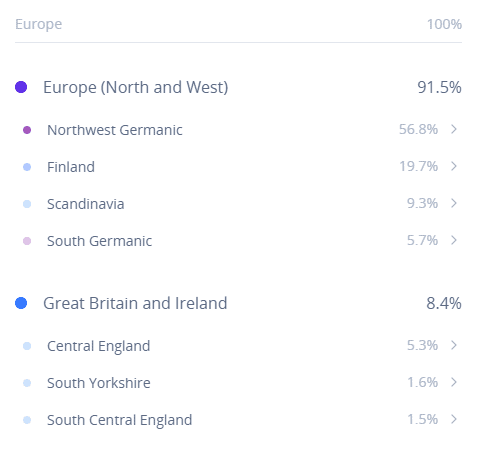Click the 56.8% percentage value
This screenshot has height=451, width=479.
[x=418, y=129]
